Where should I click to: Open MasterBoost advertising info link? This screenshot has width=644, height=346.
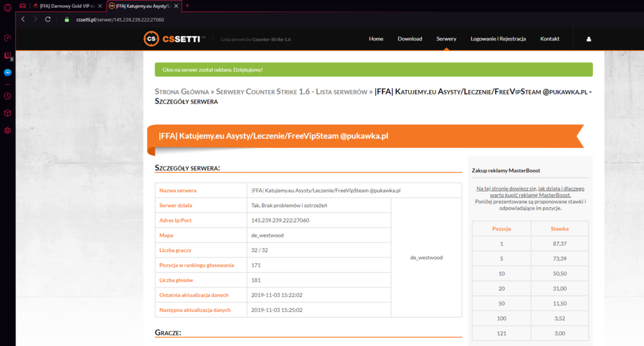[530, 192]
